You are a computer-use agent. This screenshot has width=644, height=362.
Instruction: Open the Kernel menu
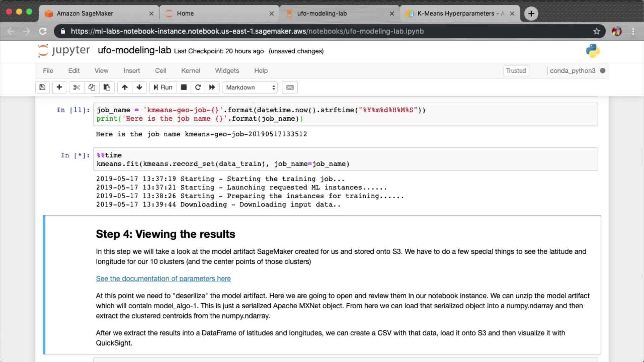[x=191, y=71]
